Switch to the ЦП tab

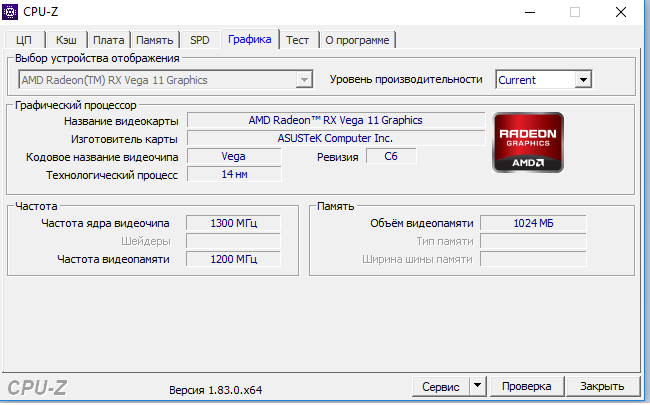(24, 40)
